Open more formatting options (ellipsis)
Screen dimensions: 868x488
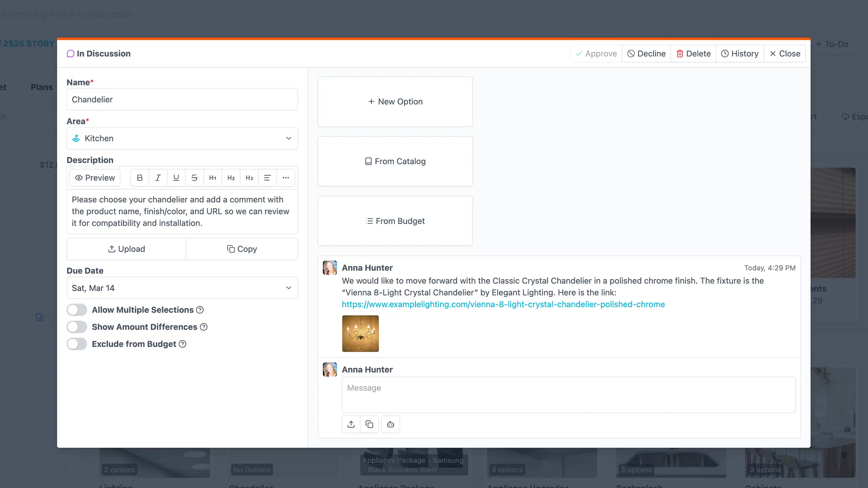point(286,177)
